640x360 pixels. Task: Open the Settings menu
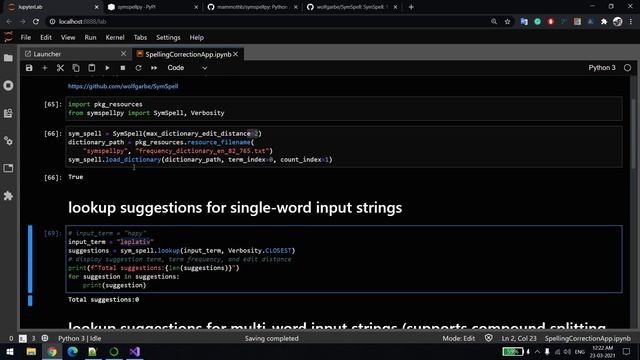coord(168,38)
